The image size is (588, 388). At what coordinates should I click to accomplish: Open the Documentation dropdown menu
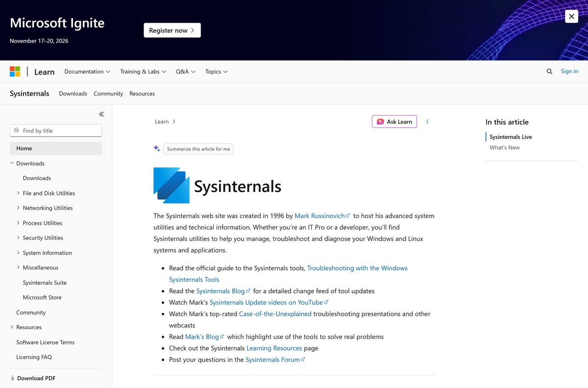click(87, 72)
